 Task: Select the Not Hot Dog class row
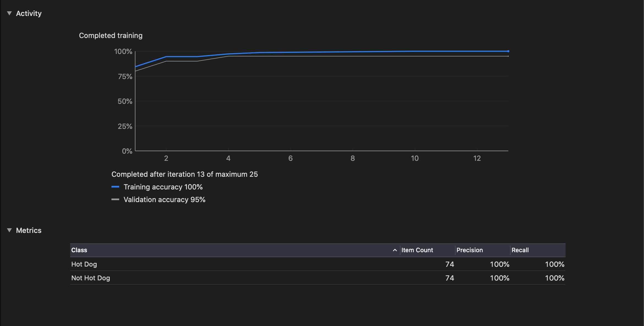pyautogui.click(x=318, y=278)
